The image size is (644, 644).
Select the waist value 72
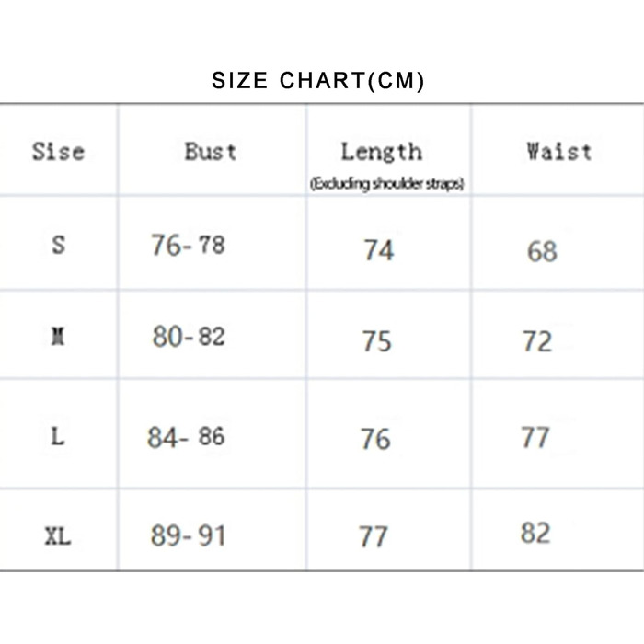click(537, 341)
